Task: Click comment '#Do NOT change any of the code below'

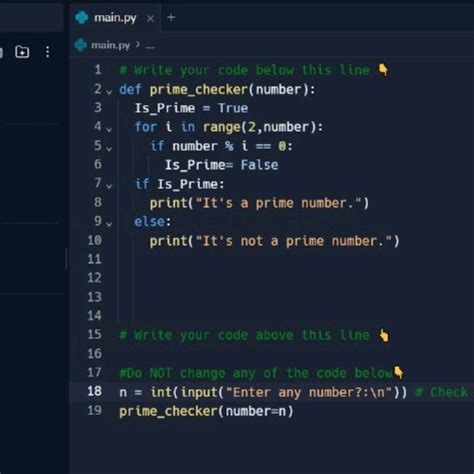Action: coord(256,373)
